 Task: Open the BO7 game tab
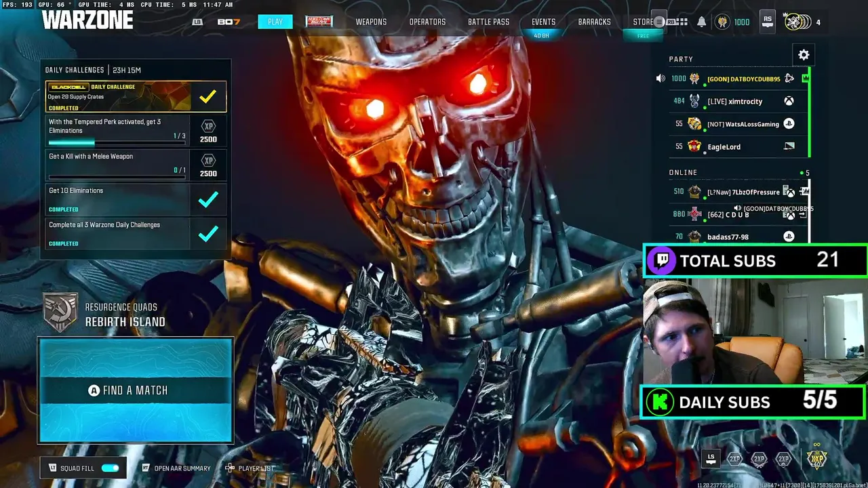point(229,22)
